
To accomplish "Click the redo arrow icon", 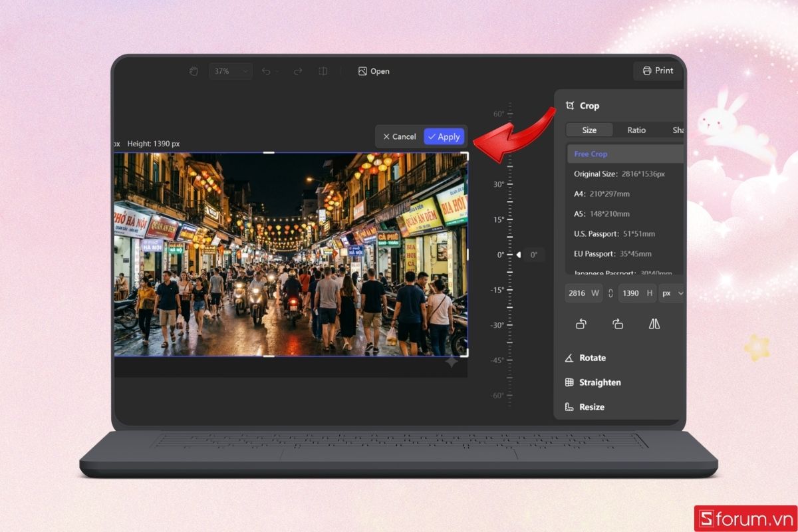I will click(x=298, y=71).
